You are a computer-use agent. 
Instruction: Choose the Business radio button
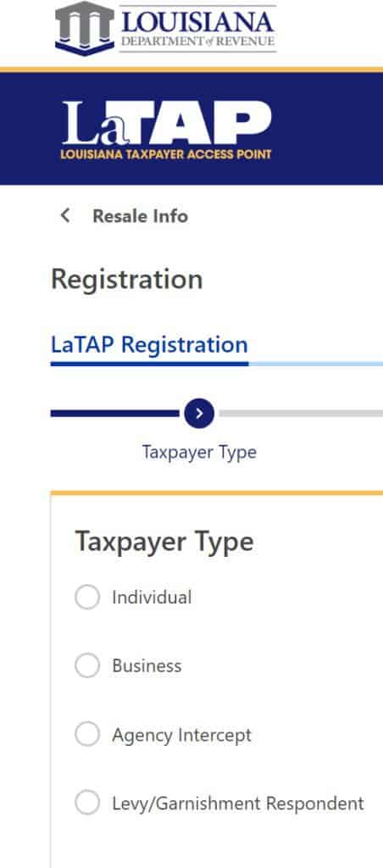pyautogui.click(x=87, y=665)
